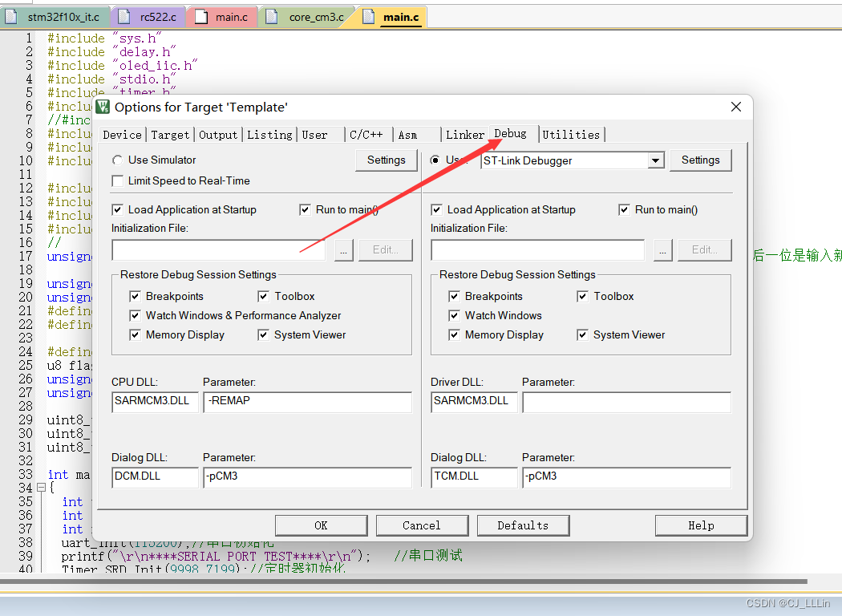Click the CPU DLL field showing SARMCM3.DLL
This screenshot has width=842, height=616.
click(x=155, y=402)
